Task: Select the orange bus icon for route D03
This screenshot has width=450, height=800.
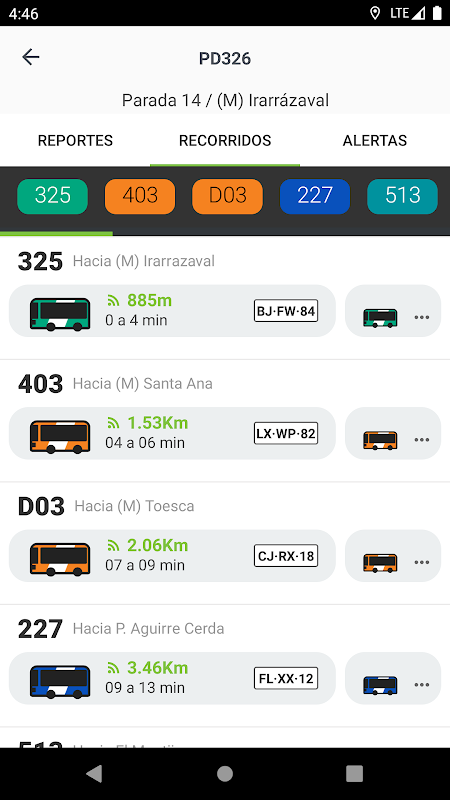Action: pyautogui.click(x=60, y=559)
